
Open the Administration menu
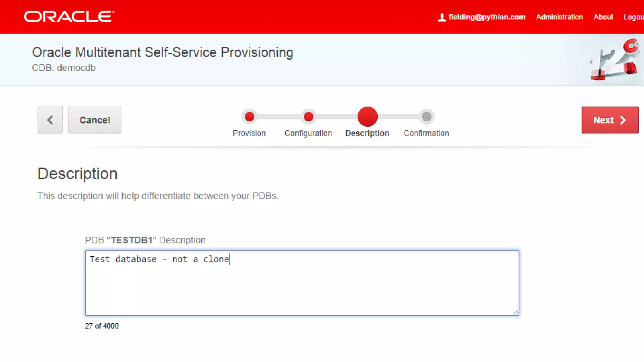coord(559,17)
